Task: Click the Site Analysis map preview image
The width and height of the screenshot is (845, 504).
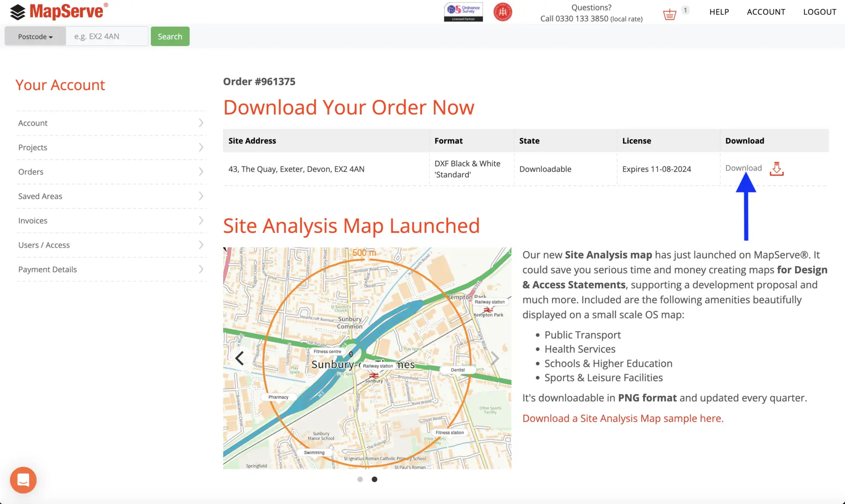Action: (367, 358)
